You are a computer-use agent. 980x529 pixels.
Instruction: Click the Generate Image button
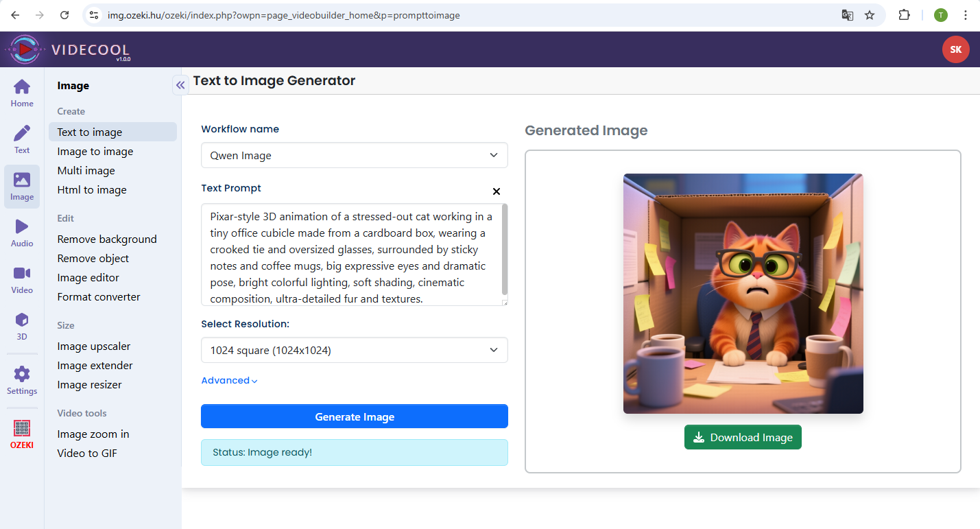(x=354, y=416)
